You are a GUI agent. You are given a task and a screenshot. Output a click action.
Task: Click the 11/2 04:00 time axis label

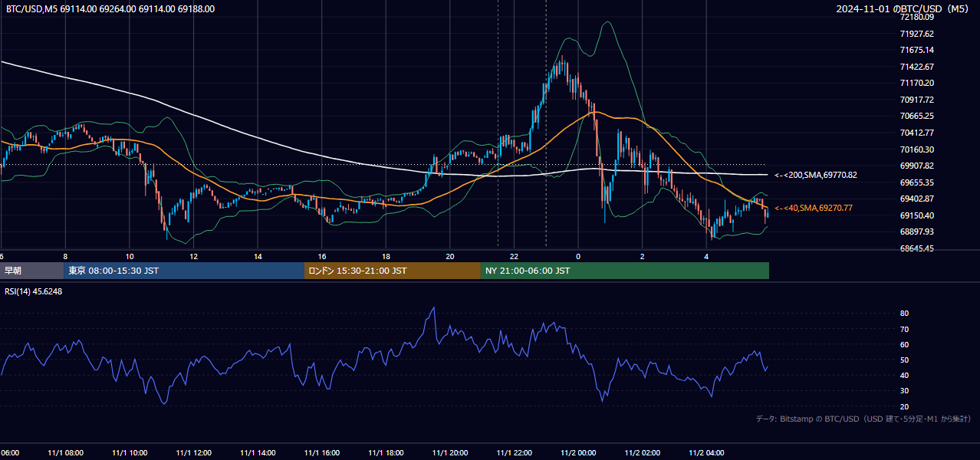[706, 453]
